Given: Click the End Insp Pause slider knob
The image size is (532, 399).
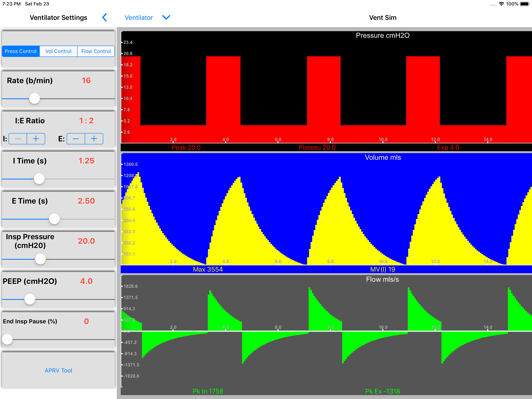Looking at the screenshot, I should click(7, 339).
